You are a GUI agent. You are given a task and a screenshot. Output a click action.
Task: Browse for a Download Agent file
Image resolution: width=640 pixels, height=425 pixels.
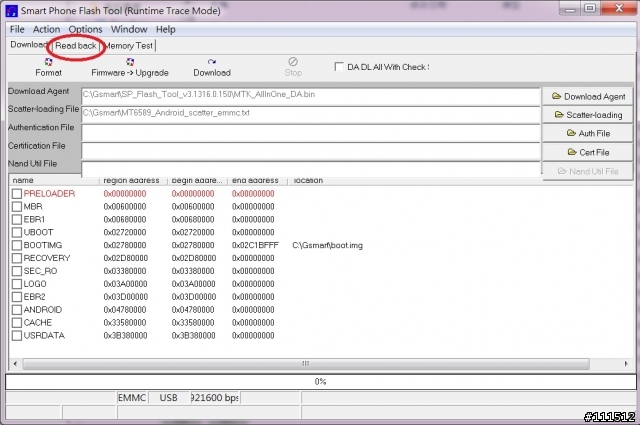(x=588, y=96)
